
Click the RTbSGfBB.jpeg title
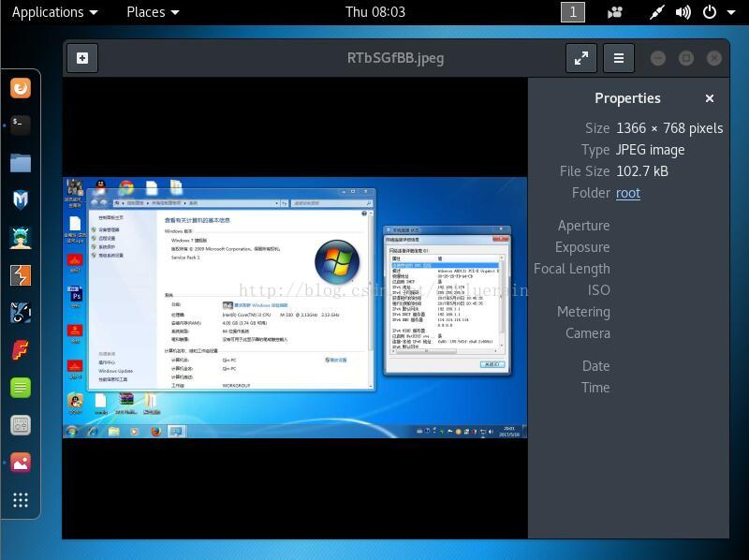tap(395, 58)
